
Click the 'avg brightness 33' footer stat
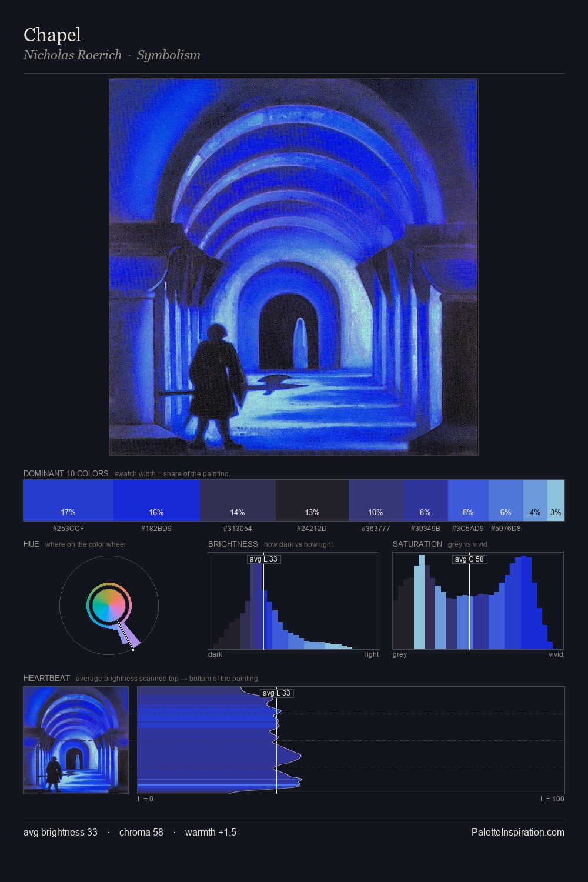click(x=61, y=833)
